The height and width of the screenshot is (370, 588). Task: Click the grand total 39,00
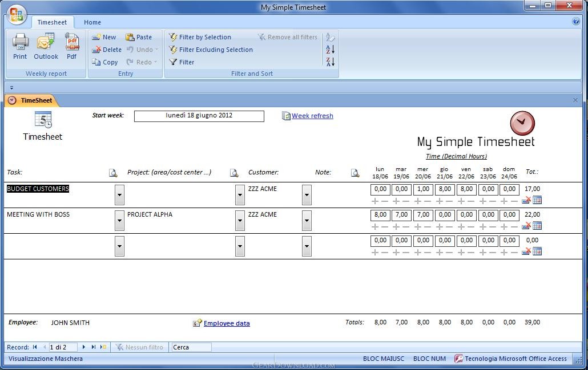pyautogui.click(x=533, y=322)
